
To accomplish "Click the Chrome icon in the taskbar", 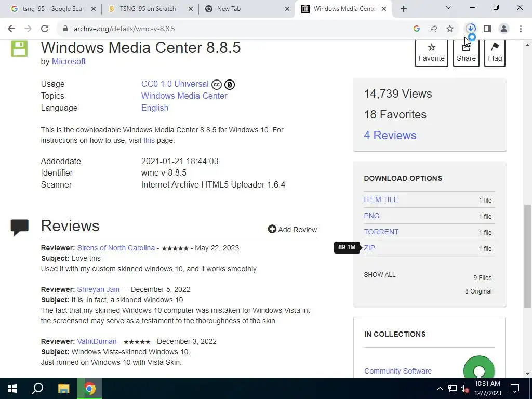I will [89, 389].
